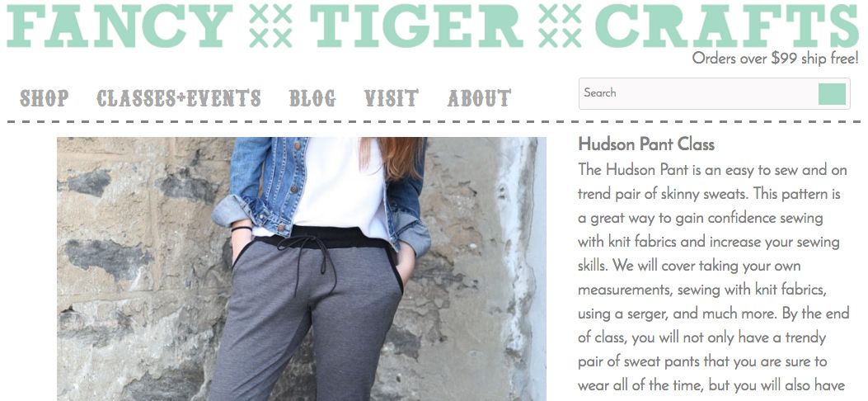Open the ABOUT navigation item
Viewport: 868px width, 401px height.
point(480,98)
